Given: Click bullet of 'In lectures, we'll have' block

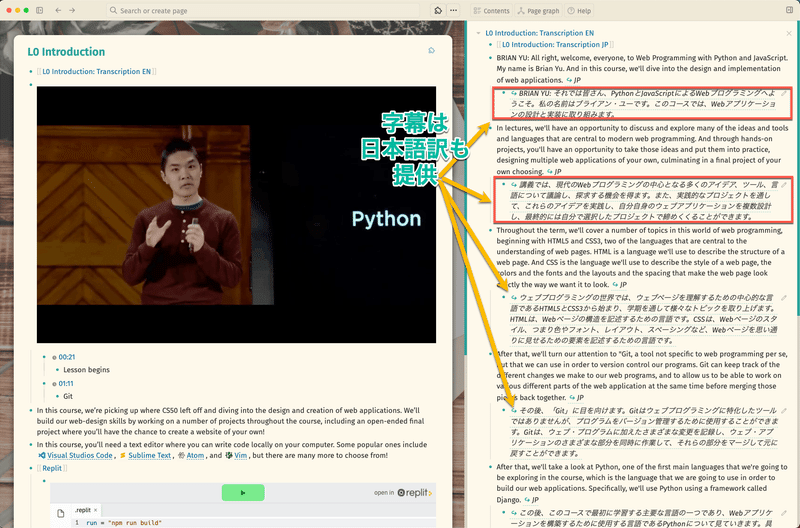Looking at the screenshot, I should pyautogui.click(x=490, y=128).
